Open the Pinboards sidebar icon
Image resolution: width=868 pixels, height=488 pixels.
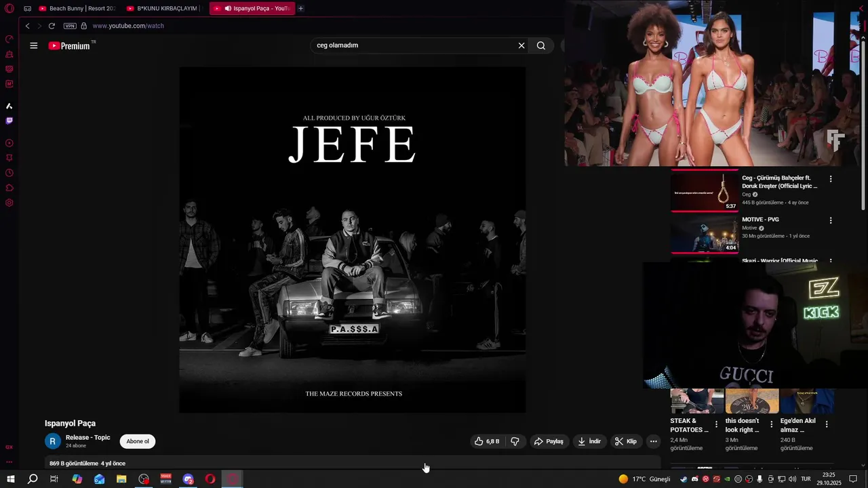click(x=9, y=158)
